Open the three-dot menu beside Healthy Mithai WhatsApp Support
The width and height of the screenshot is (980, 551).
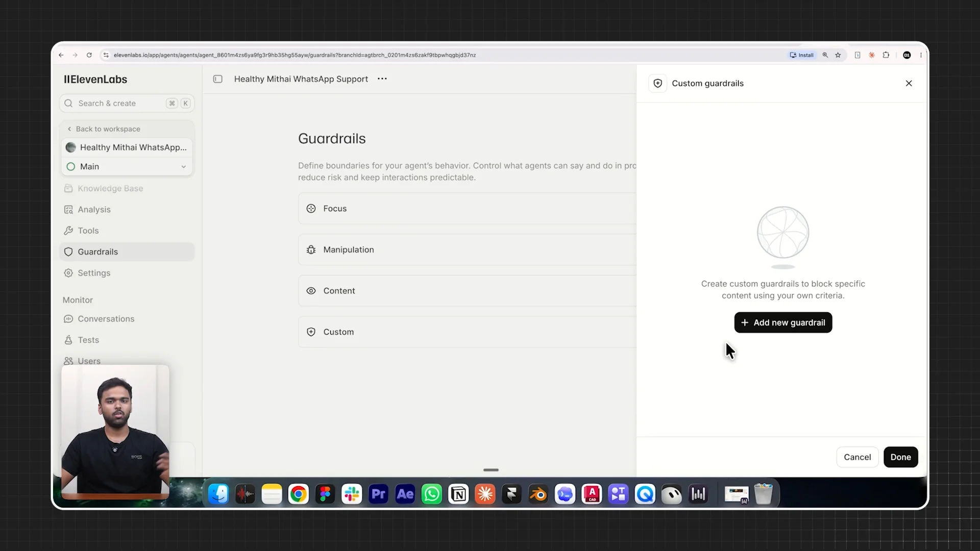[x=382, y=79]
